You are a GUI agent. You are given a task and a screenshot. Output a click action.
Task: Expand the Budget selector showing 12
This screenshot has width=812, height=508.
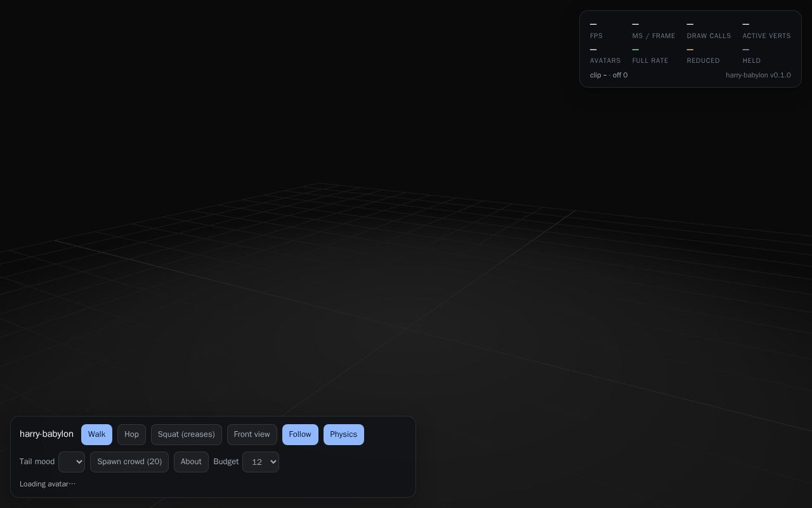260,462
